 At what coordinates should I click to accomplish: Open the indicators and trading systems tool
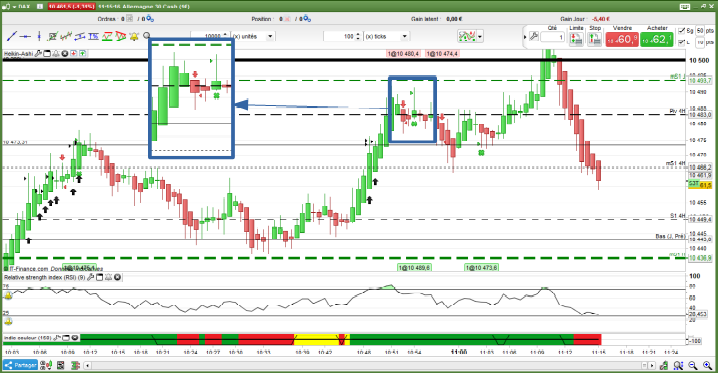point(52,36)
